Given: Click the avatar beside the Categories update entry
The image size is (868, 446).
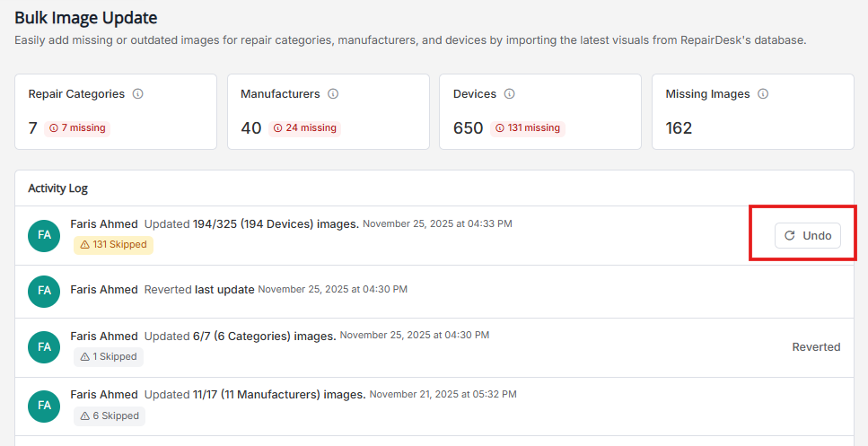Looking at the screenshot, I should click(44, 347).
